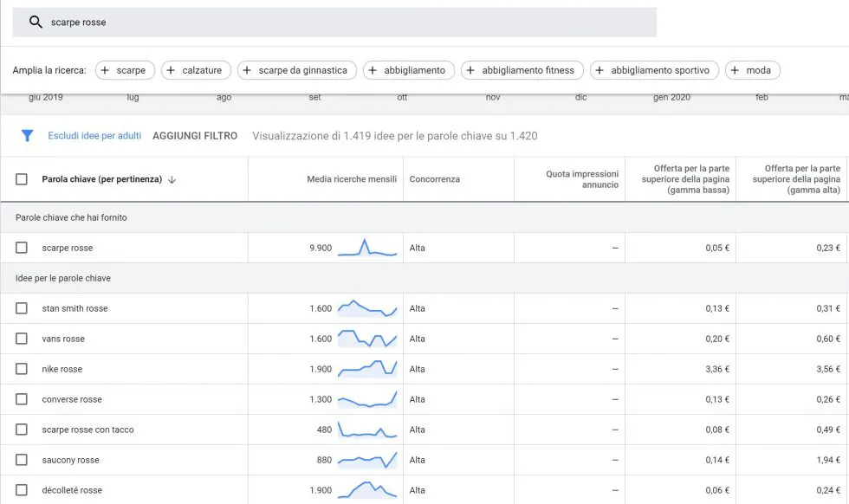Add abbigliamento sportivo suggestion chip
The image size is (849, 504).
[654, 70]
